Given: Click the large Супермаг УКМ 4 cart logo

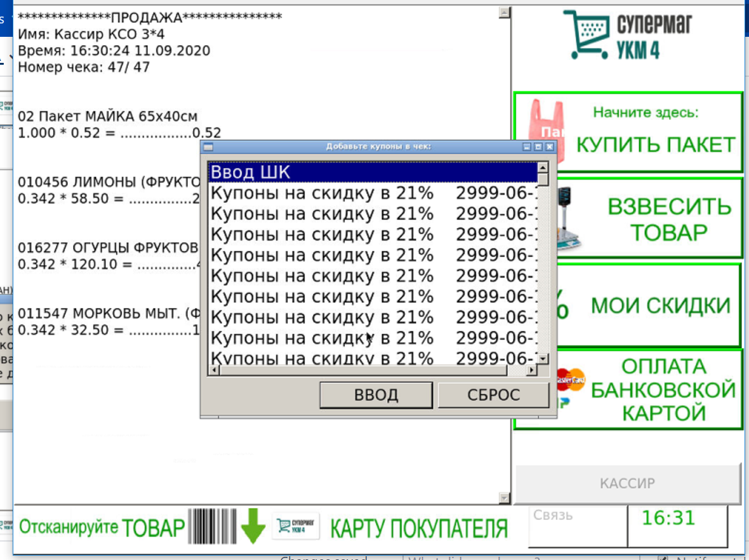Looking at the screenshot, I should click(626, 35).
